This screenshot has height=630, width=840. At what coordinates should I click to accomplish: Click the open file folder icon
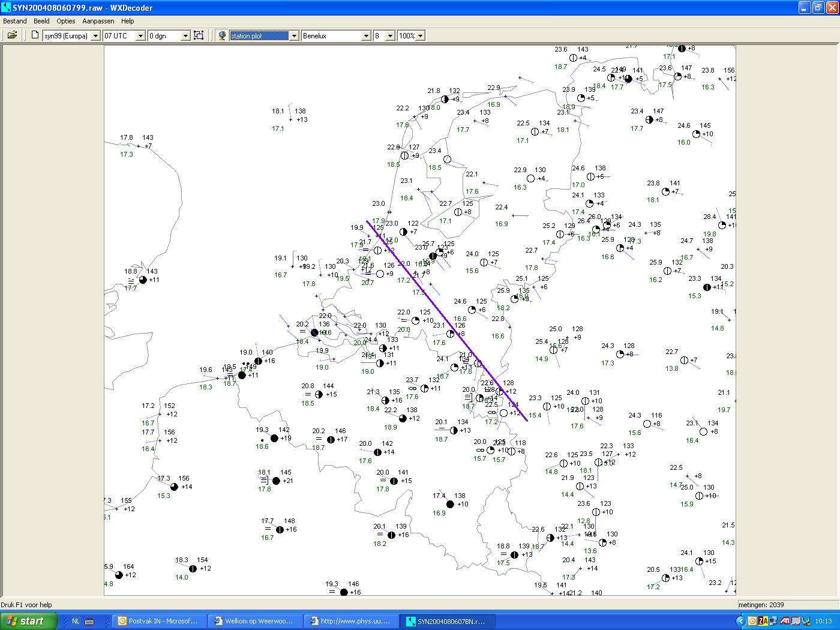(x=12, y=35)
